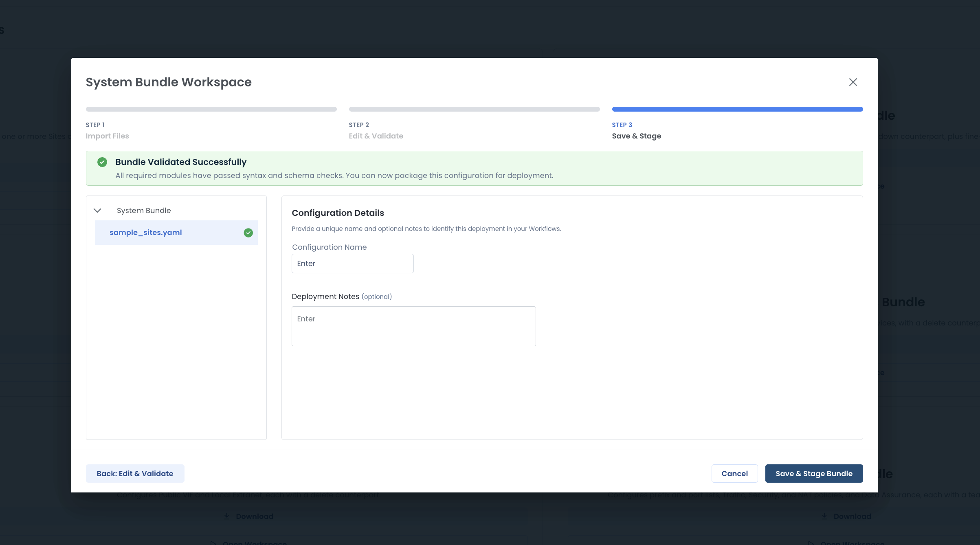The image size is (980, 545).
Task: Close the System Bundle Workspace dialog
Action: 853,82
